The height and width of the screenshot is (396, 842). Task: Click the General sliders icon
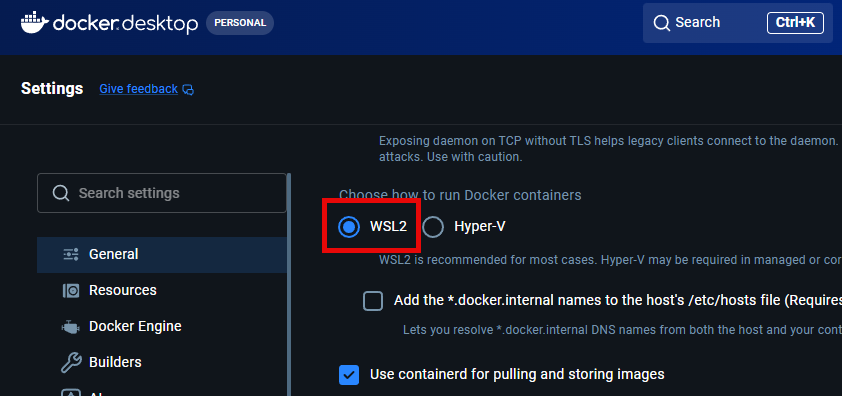pos(71,254)
